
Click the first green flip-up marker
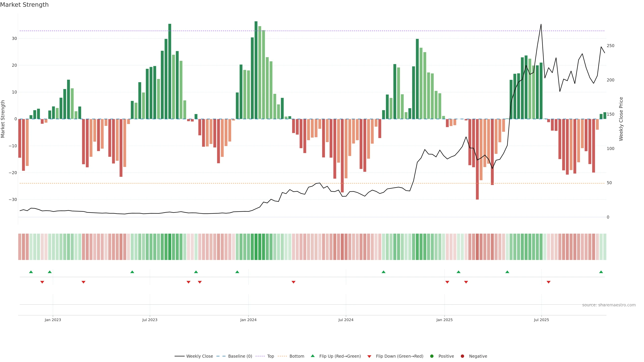pyautogui.click(x=31, y=272)
